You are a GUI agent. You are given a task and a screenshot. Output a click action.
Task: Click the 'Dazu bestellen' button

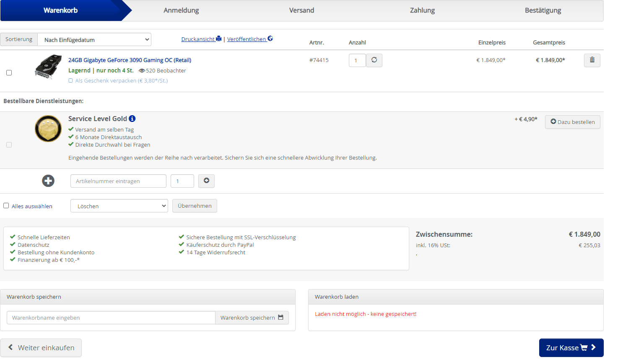point(572,122)
